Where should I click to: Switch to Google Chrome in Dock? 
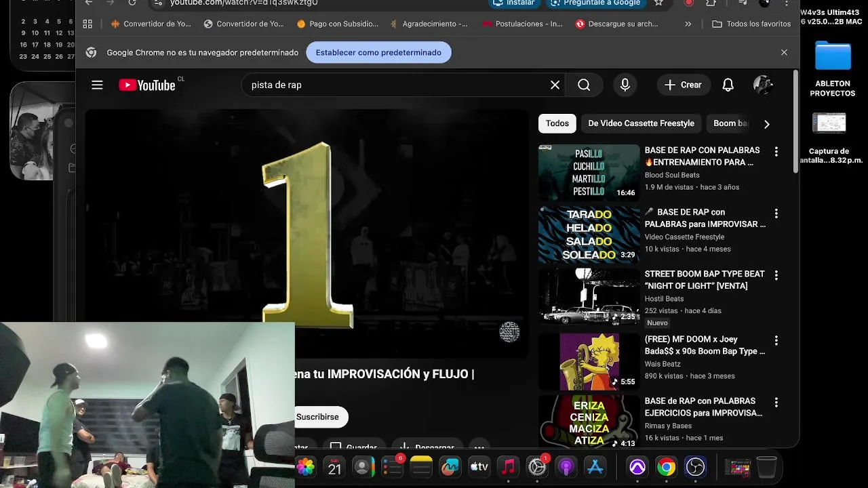click(x=667, y=467)
